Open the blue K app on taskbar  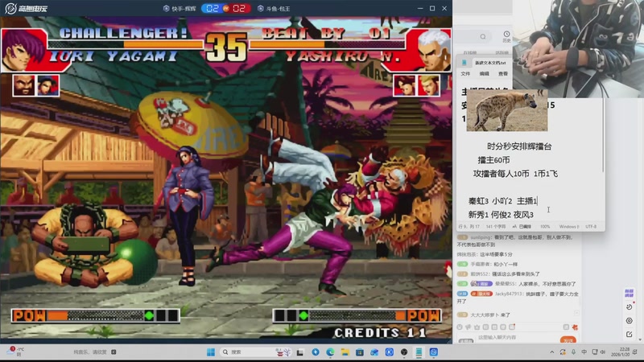[390, 352]
